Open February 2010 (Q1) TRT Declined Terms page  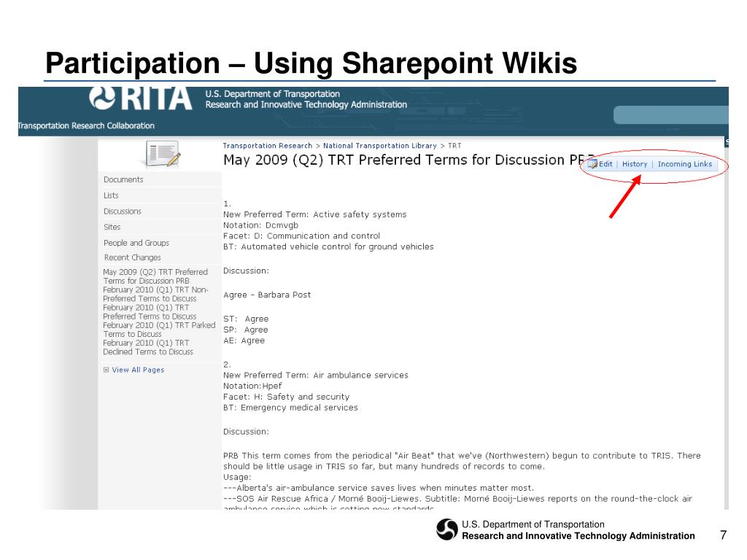[x=148, y=347]
